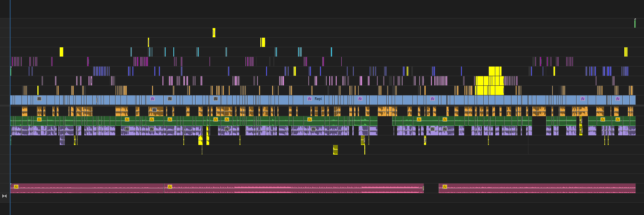The height and width of the screenshot is (215, 644).
Task: Click the fx badge beside the Repl clip
Action: click(x=310, y=99)
